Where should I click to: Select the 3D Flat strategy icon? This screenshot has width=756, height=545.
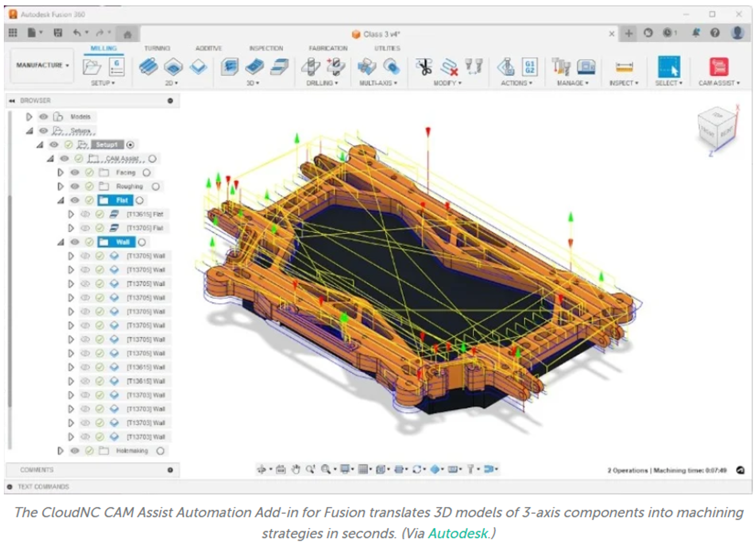(x=279, y=66)
